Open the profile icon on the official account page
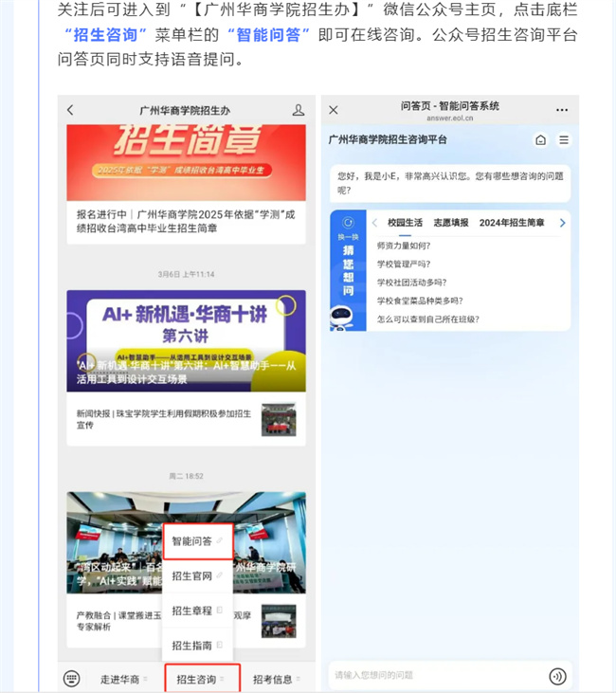Screen dimensions: 616x693 pyautogui.click(x=299, y=111)
